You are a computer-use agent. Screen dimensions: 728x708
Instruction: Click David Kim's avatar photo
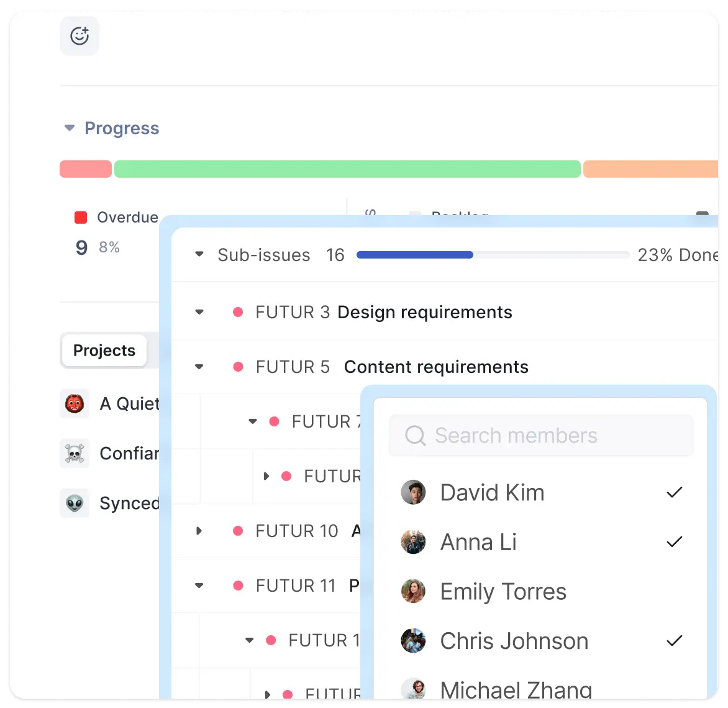[414, 492]
